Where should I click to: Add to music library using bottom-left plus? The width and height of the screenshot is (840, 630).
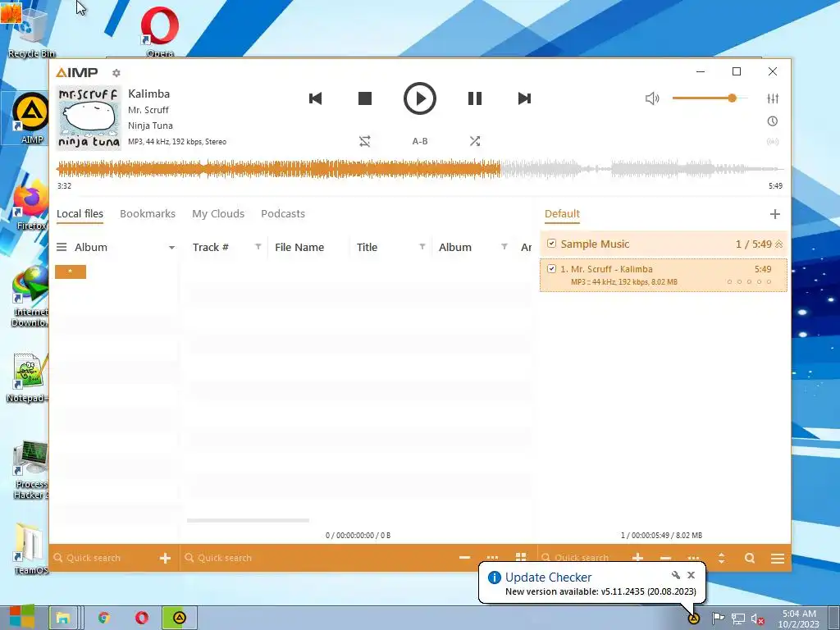(x=165, y=558)
